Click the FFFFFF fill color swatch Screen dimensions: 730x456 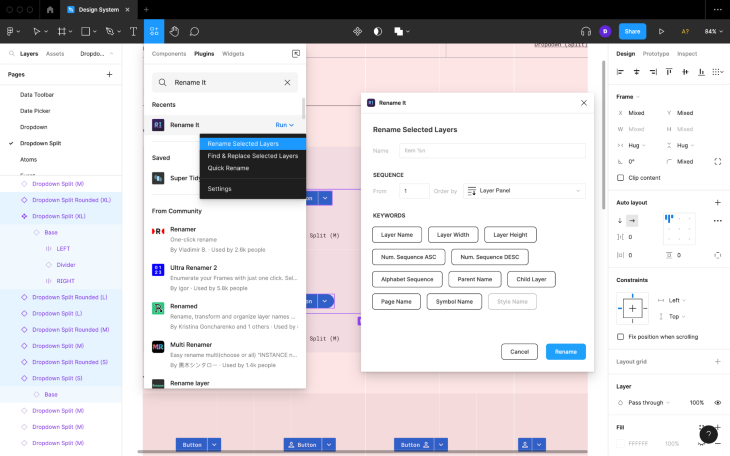620,443
